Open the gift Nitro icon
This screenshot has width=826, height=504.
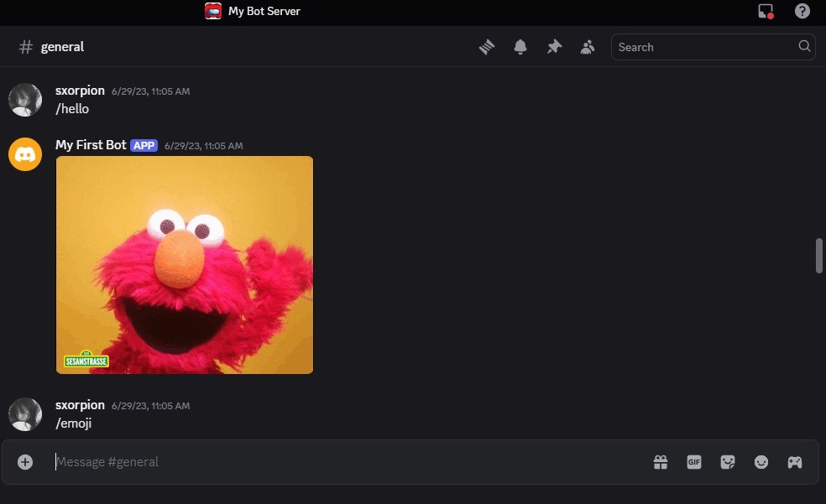tap(661, 462)
